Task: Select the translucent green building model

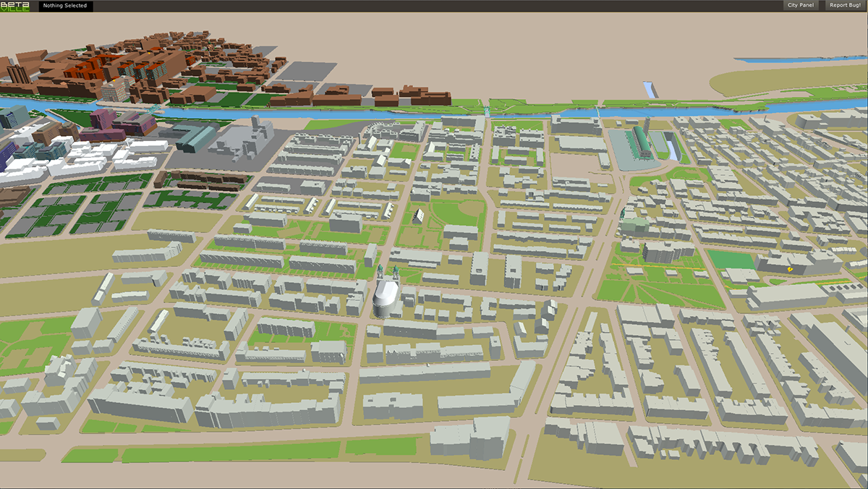Action: (x=636, y=226)
